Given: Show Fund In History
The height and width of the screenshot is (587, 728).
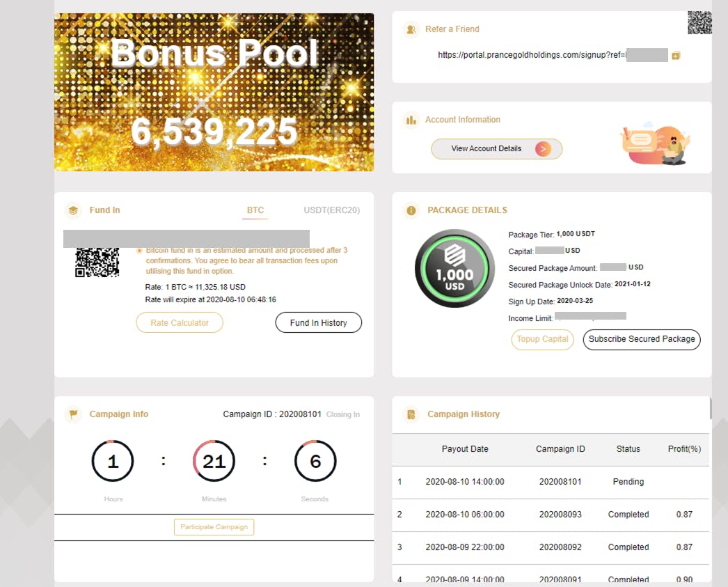Looking at the screenshot, I should point(319,323).
